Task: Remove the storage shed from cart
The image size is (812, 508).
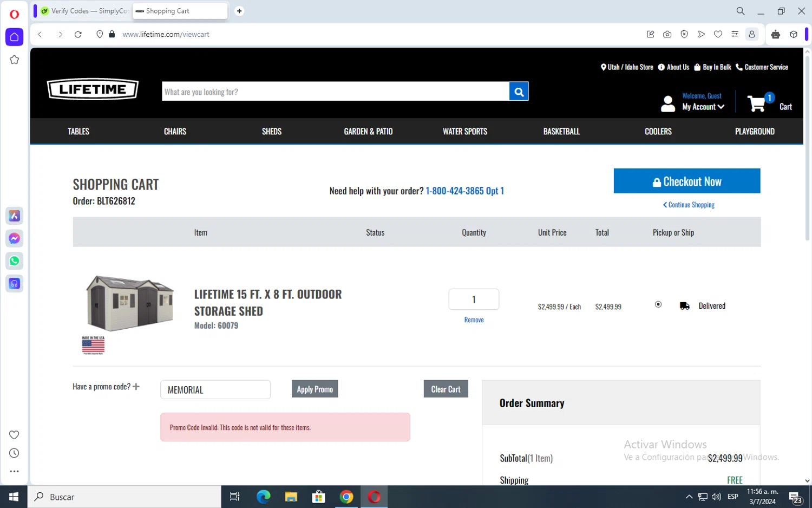Action: (x=474, y=320)
